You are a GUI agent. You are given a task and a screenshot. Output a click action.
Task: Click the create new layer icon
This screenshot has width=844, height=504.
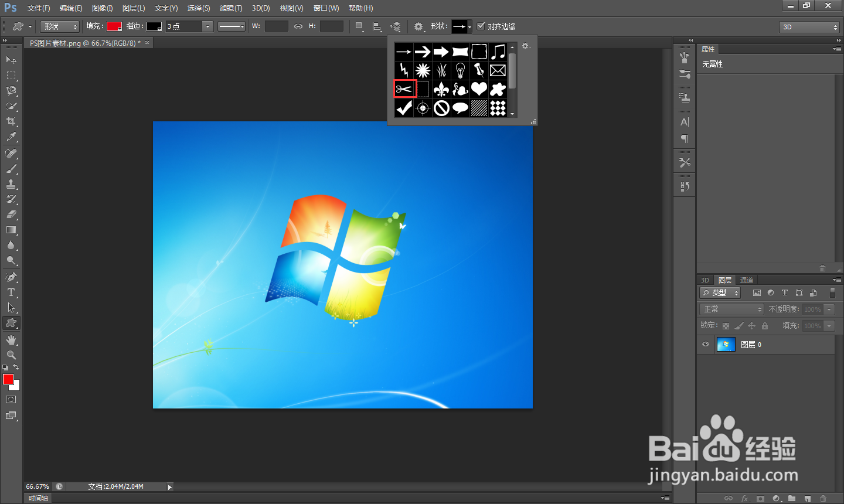tap(807, 499)
